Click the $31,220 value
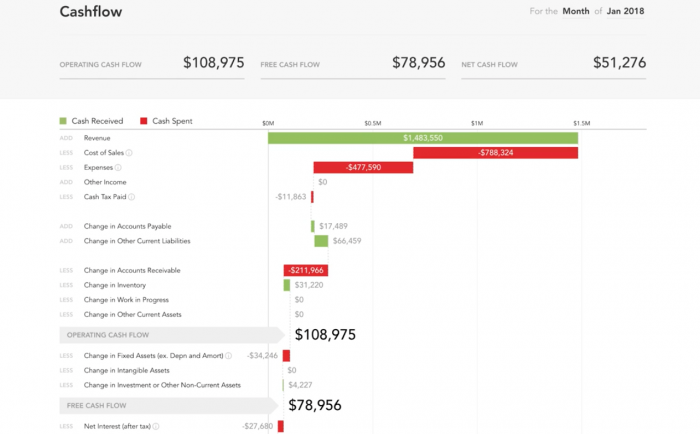The image size is (700, 434). tap(309, 285)
